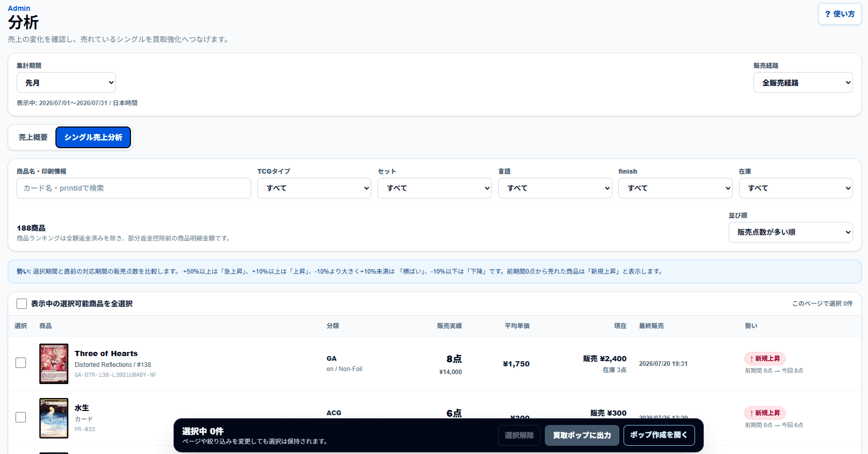Click the Admin link at top

19,8
